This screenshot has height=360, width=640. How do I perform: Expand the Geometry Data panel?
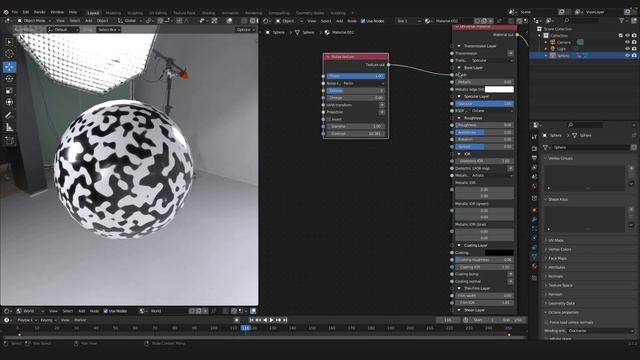tap(561, 303)
